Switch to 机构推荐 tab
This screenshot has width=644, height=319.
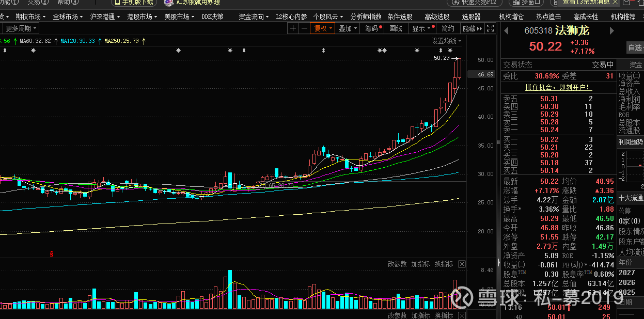(x=623, y=17)
